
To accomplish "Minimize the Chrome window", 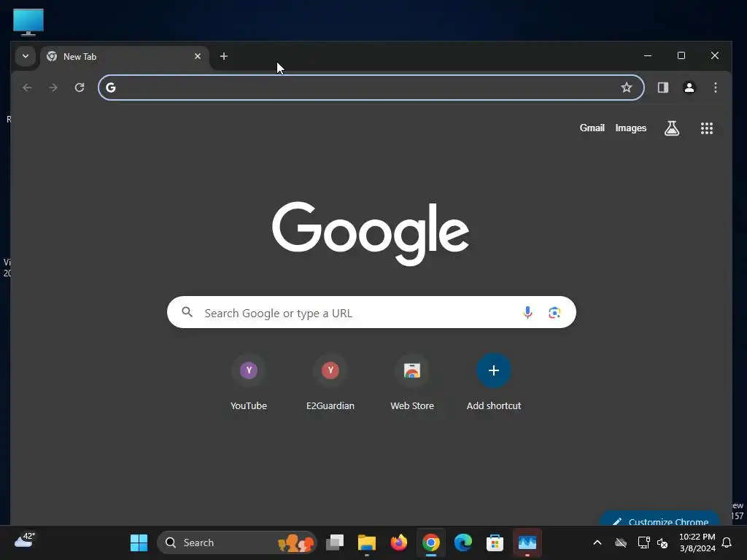I will tap(648, 55).
